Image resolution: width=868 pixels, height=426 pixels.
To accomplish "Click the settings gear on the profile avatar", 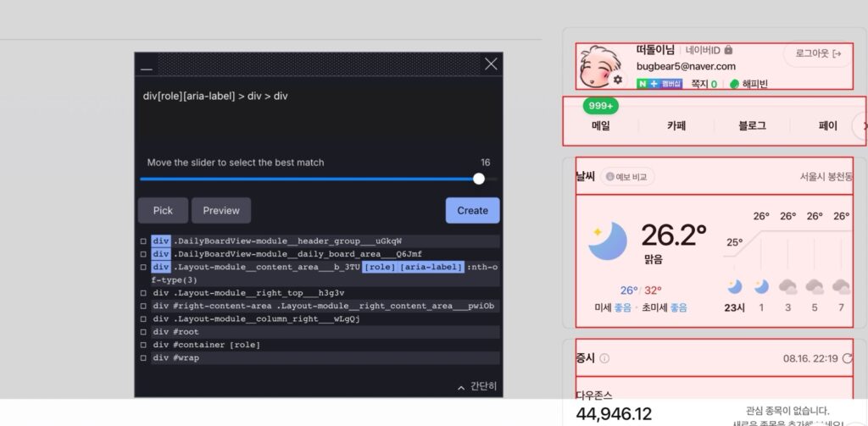I will point(618,80).
